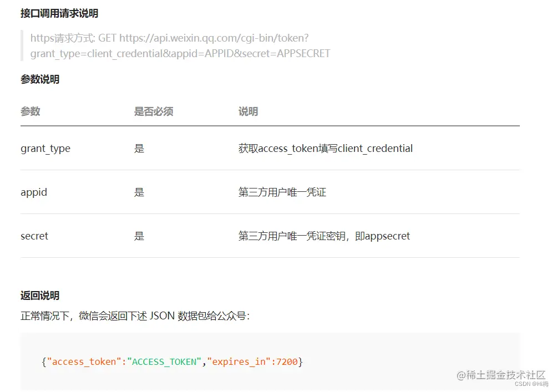The image size is (557, 392).
Task: Click the 返回说明 section heading
Action: pos(40,296)
